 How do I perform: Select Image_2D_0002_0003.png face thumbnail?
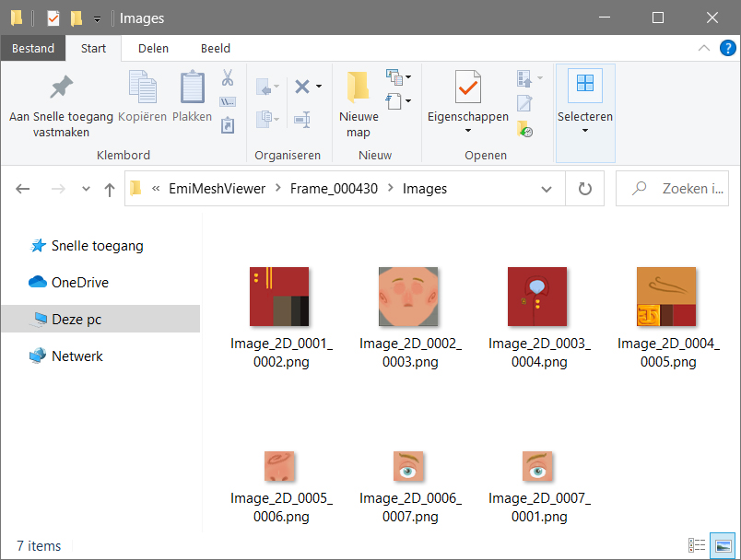point(408,297)
